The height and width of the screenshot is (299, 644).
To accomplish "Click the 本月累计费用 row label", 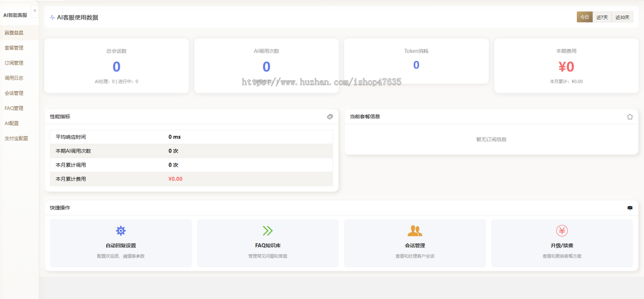I will [71, 179].
